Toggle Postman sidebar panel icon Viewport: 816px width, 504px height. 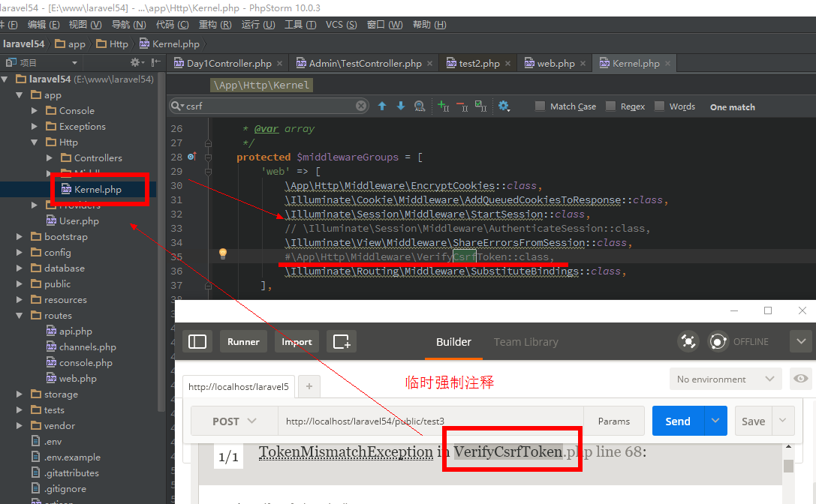coord(197,341)
